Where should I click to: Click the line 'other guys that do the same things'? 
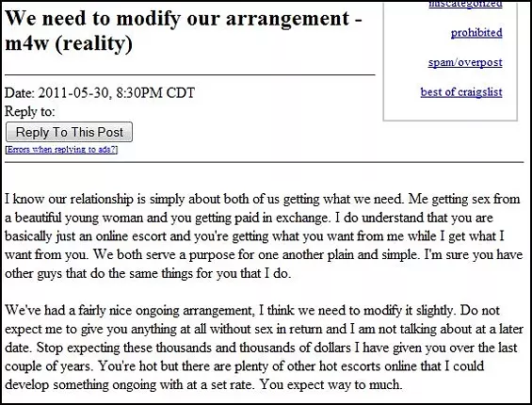coord(148,273)
